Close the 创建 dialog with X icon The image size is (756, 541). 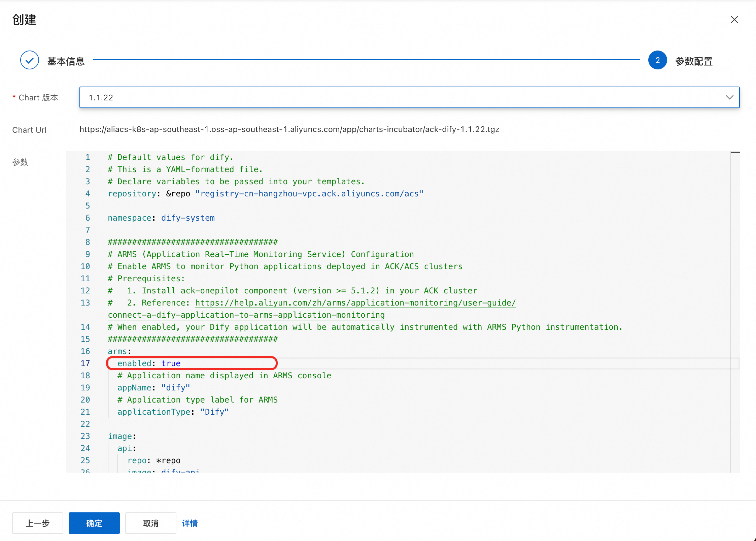click(734, 20)
